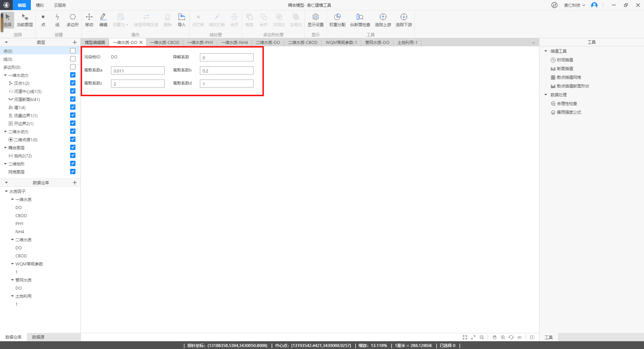This screenshot has height=349, width=644.
Task: Select the line (线) drawing tool
Action: 57,20
